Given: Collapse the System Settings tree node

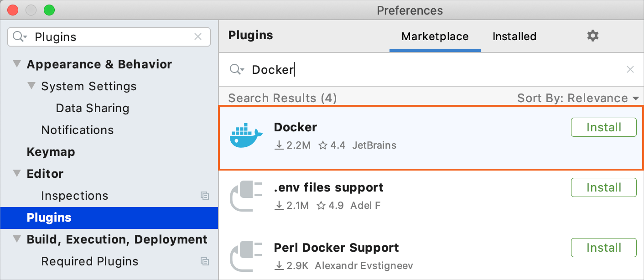Looking at the screenshot, I should [x=31, y=86].
